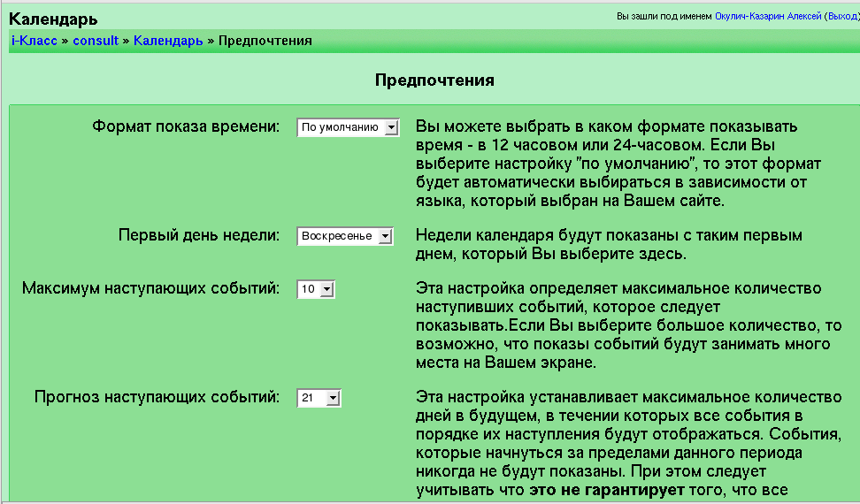860x504 pixels.
Task: Click the 'Прогноз наступающих событий:' label
Action: [x=157, y=397]
